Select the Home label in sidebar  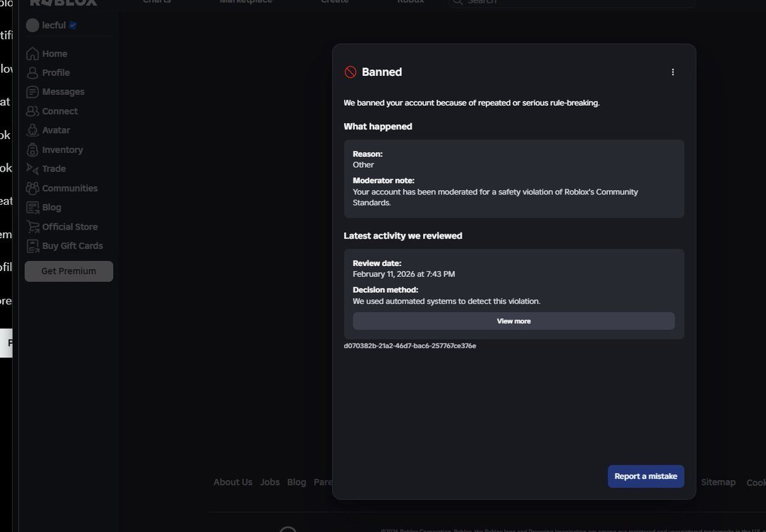[55, 54]
